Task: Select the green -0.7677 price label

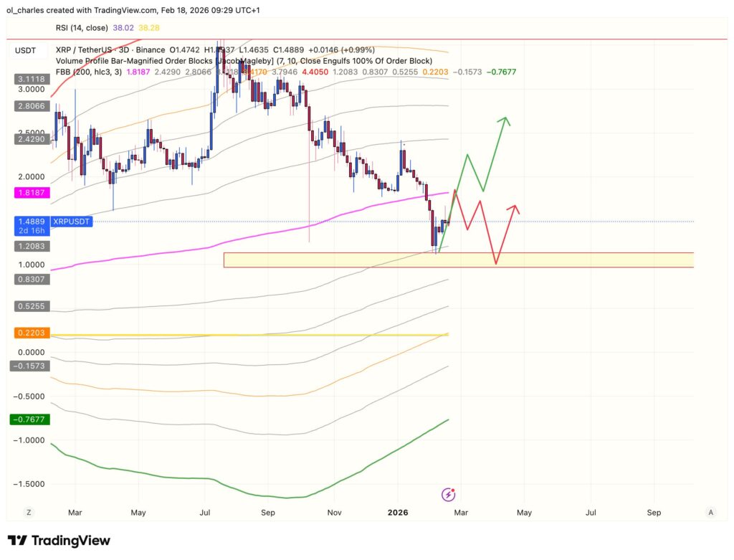Action: 28,420
